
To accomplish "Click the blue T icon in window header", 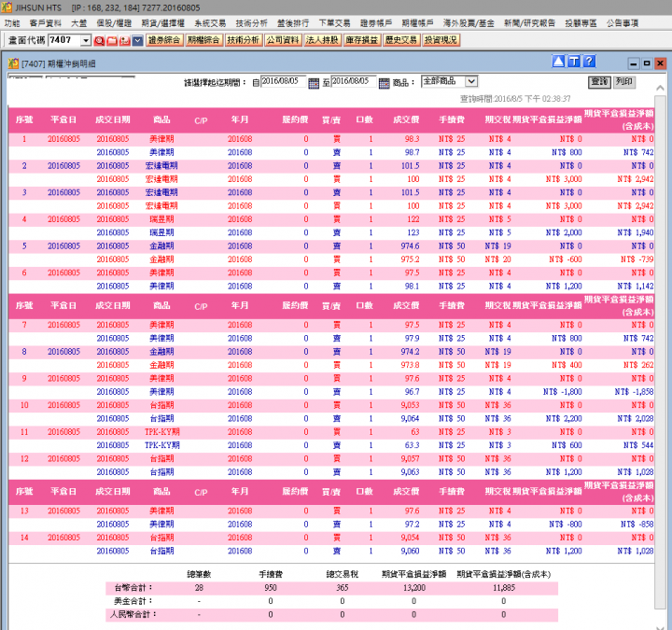I will pos(574,62).
